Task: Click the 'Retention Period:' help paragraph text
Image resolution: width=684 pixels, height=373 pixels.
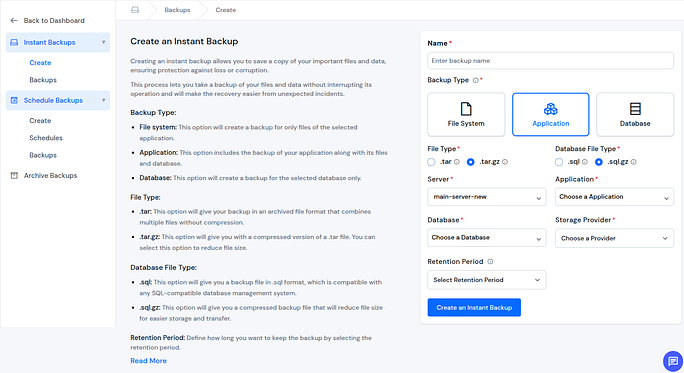Action: (x=251, y=342)
